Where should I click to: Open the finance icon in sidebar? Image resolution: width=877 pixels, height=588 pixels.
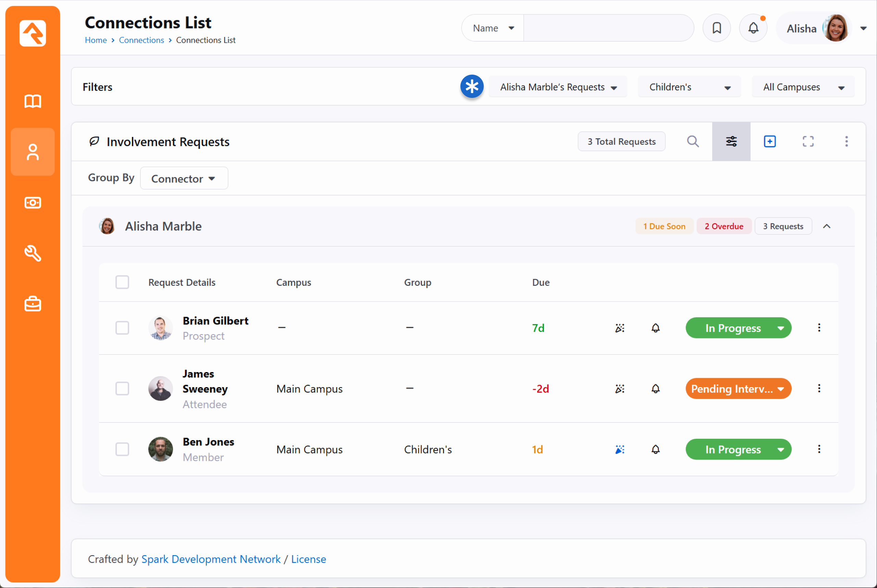point(33,203)
